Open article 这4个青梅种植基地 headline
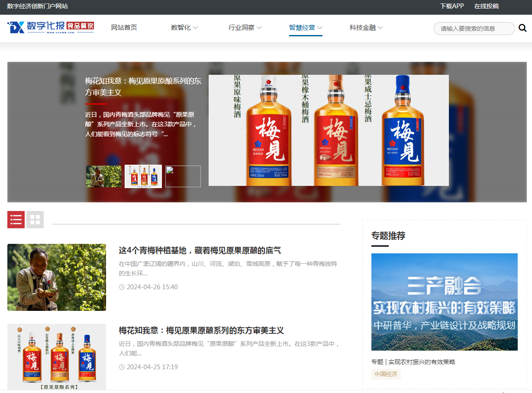 tap(200, 250)
